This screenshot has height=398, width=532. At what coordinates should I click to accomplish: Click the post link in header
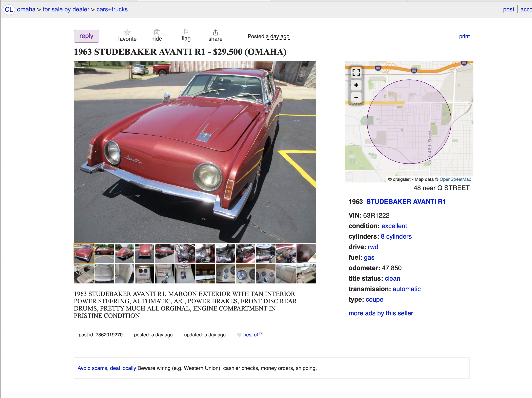coord(508,9)
